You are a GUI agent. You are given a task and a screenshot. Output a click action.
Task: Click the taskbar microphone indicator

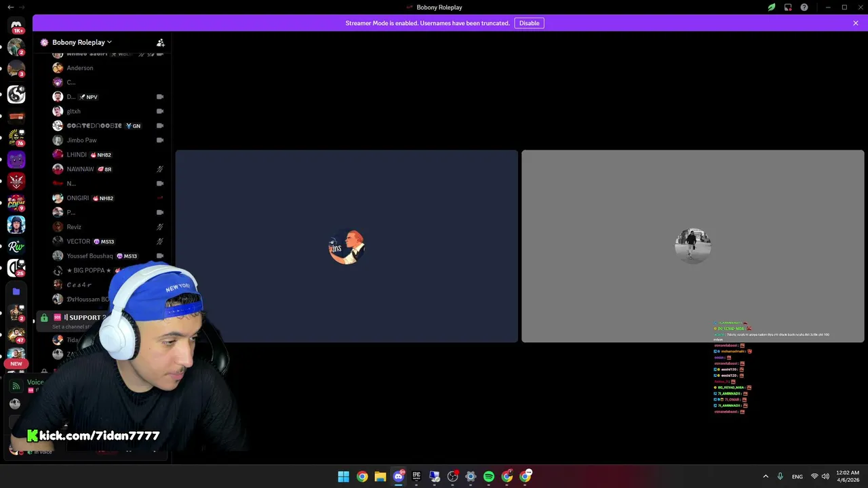click(x=780, y=476)
